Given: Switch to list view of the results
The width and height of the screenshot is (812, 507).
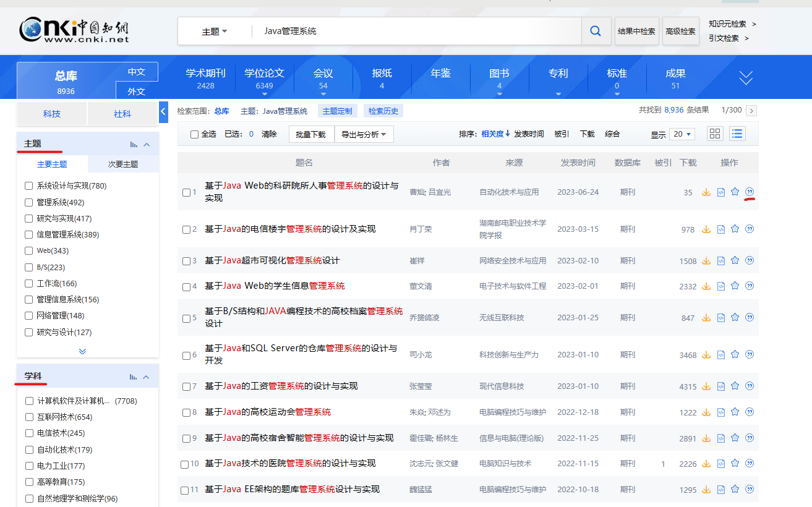Looking at the screenshot, I should pos(737,134).
